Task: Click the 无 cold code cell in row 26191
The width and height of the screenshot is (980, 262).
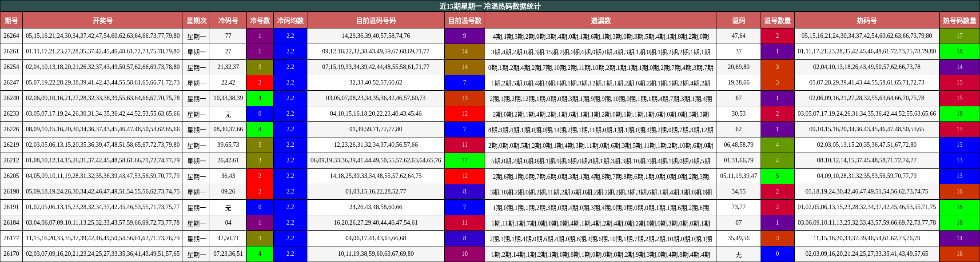Action: tap(228, 207)
